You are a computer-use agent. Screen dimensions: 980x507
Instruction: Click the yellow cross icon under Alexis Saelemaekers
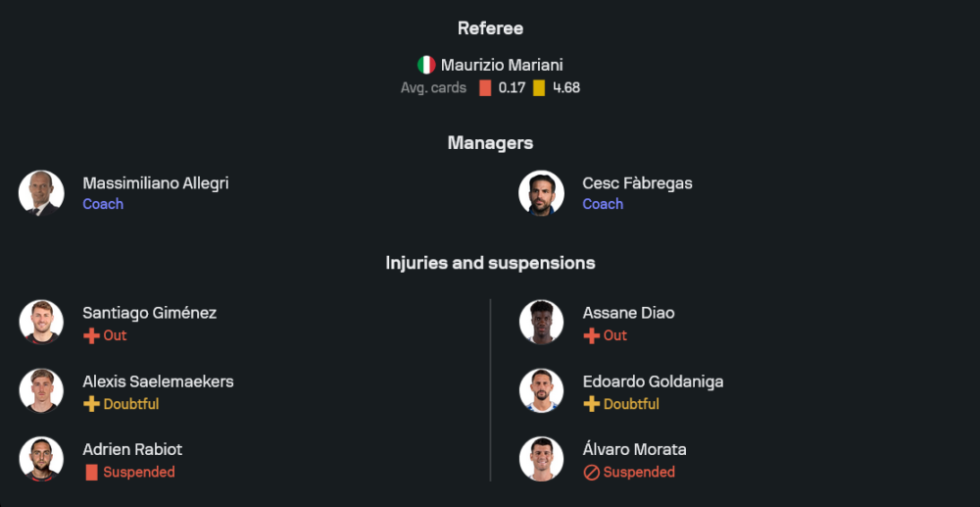pyautogui.click(x=91, y=404)
